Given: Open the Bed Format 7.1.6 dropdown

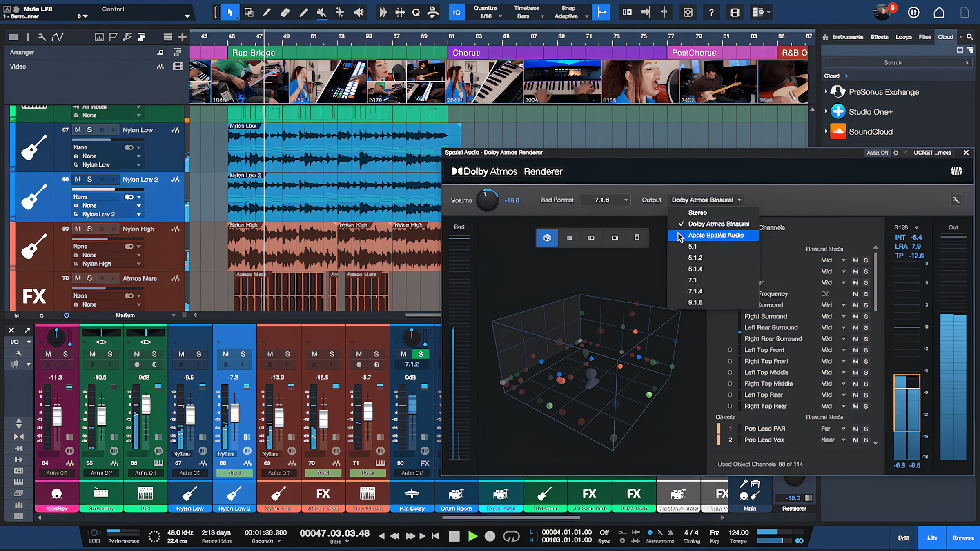Looking at the screenshot, I should (605, 200).
